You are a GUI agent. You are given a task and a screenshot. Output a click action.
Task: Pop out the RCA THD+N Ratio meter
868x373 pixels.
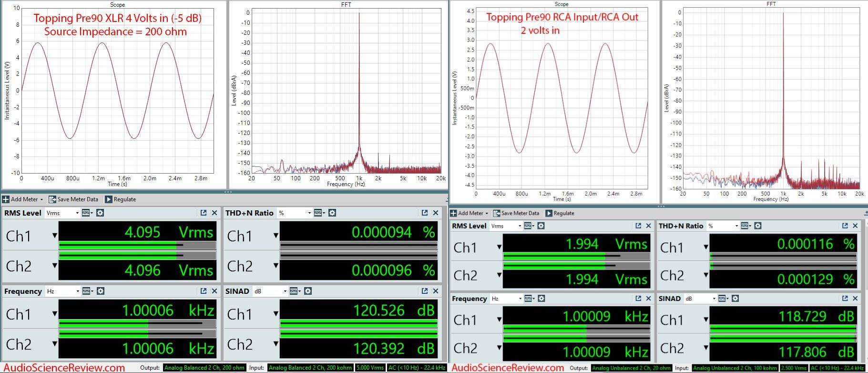845,226
